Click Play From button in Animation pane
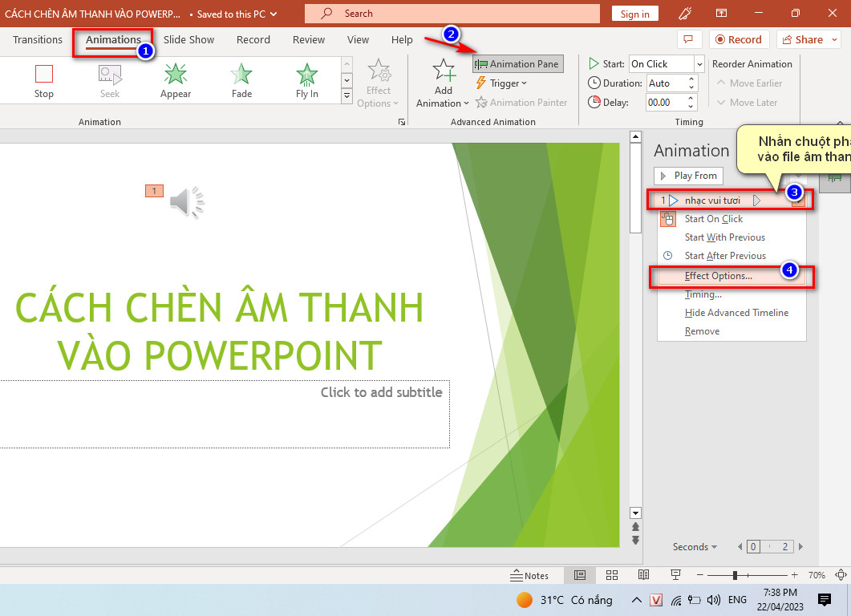This screenshot has width=851, height=616. (x=689, y=176)
